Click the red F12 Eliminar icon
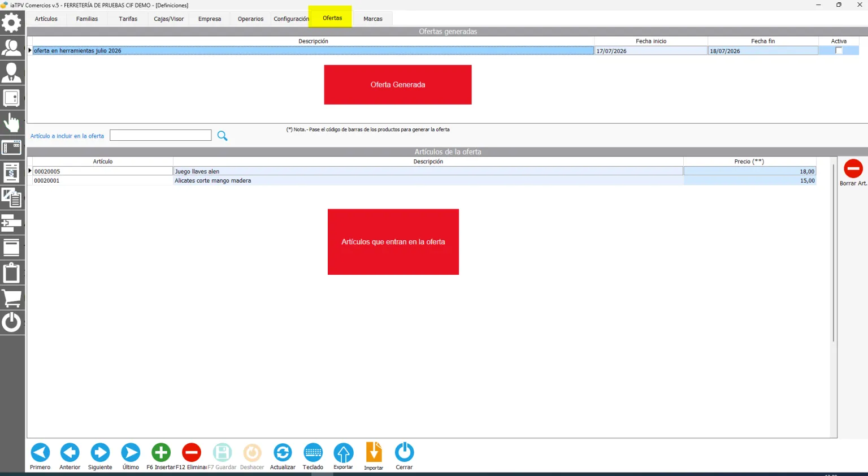Viewport: 868px width, 476px height. [x=192, y=452]
